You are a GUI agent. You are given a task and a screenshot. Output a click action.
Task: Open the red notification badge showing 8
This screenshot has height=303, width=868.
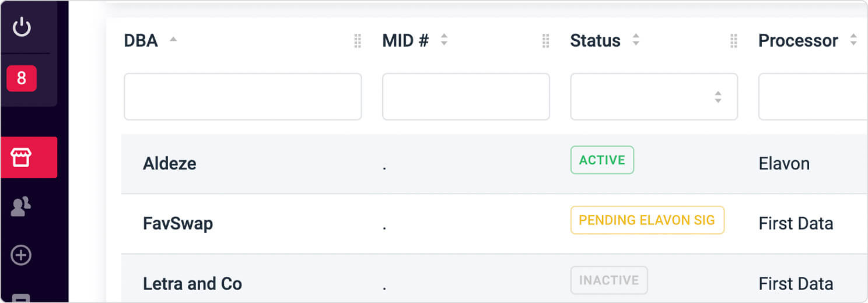[22, 78]
